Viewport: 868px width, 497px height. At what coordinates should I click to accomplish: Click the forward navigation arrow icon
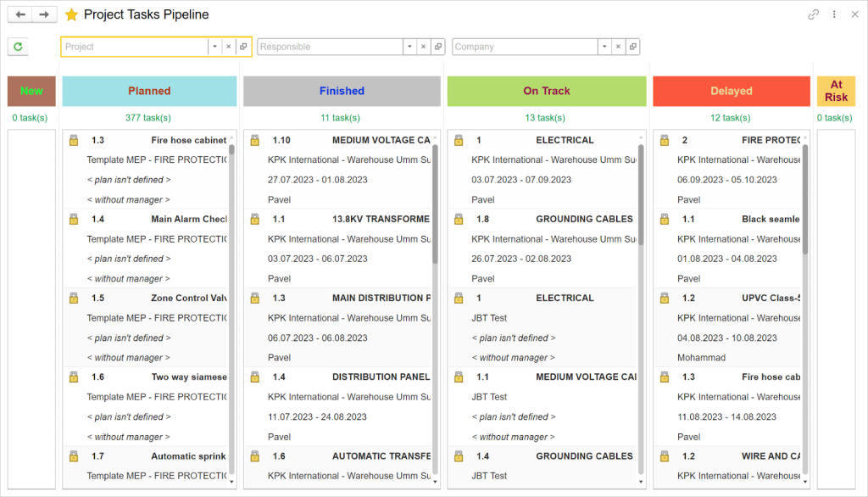[x=44, y=14]
